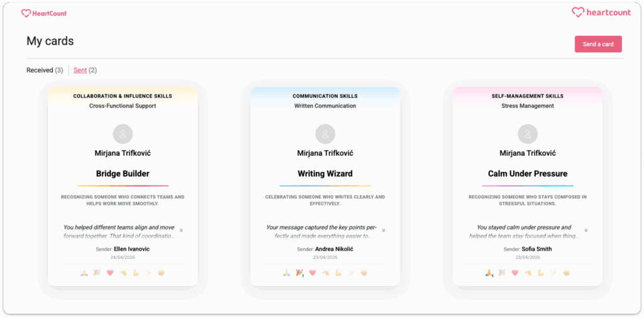The width and height of the screenshot is (644, 318).
Task: React with party popper on Bridge Builder card
Action: 97,273
